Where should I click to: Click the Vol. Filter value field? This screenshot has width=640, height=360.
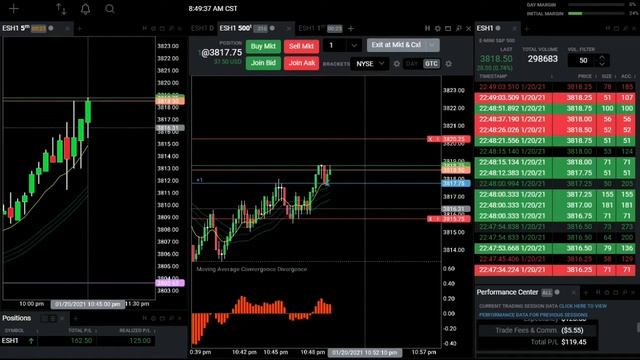click(583, 60)
